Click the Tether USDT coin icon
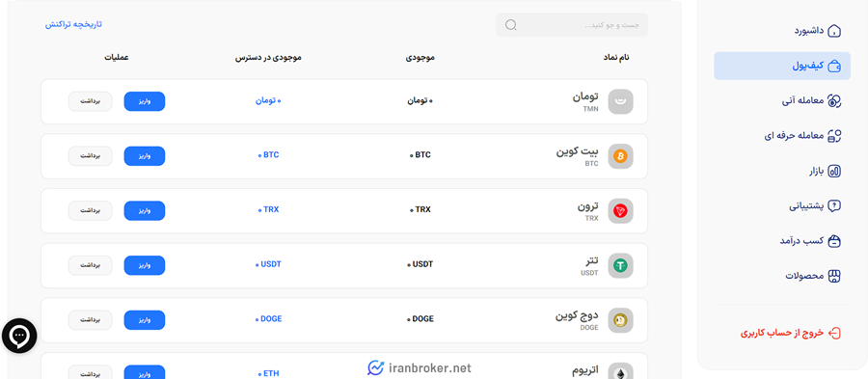868x379 pixels. point(620,266)
